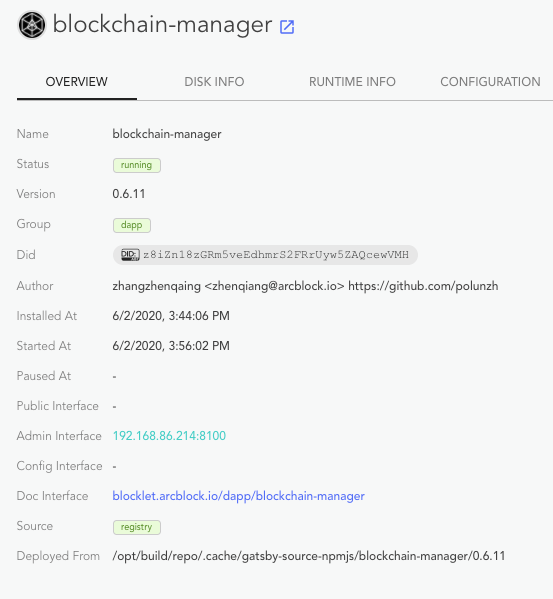Open the Configuration tab
The image size is (553, 599).
pos(490,81)
